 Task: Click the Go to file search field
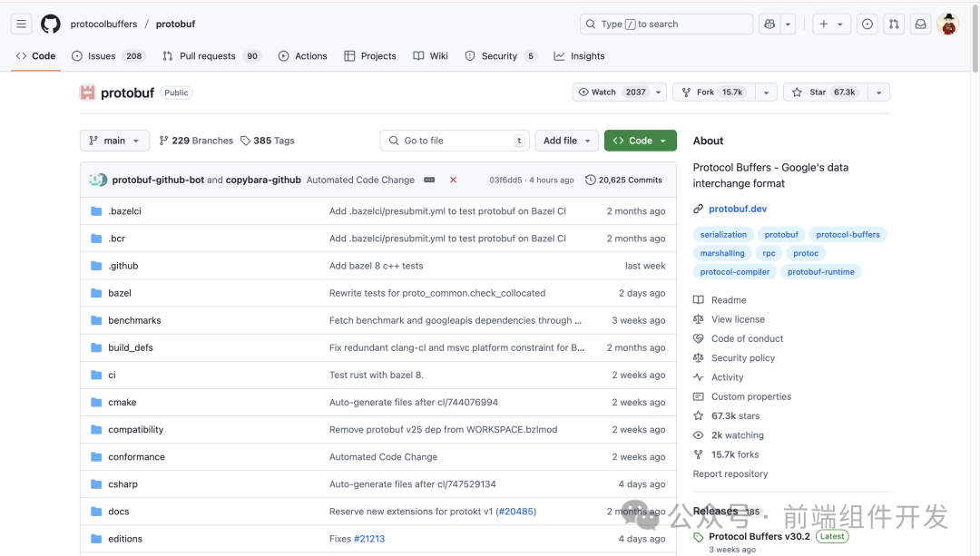click(455, 141)
